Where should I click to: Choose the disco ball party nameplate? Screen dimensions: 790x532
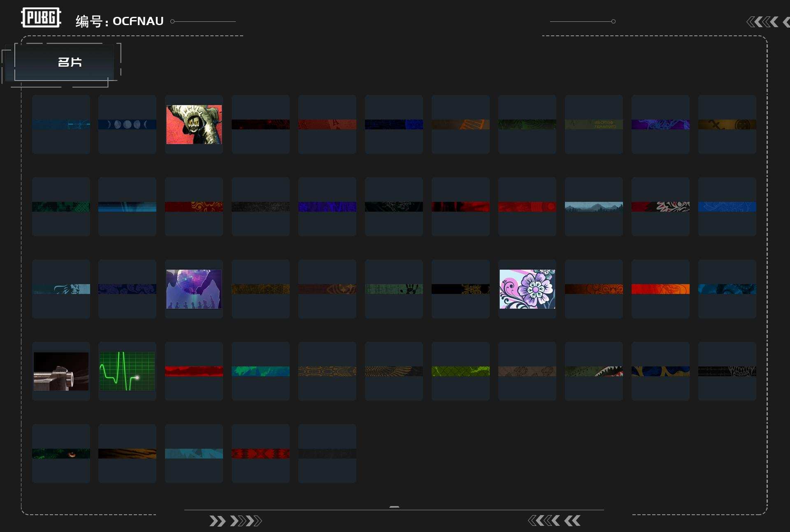(194, 289)
